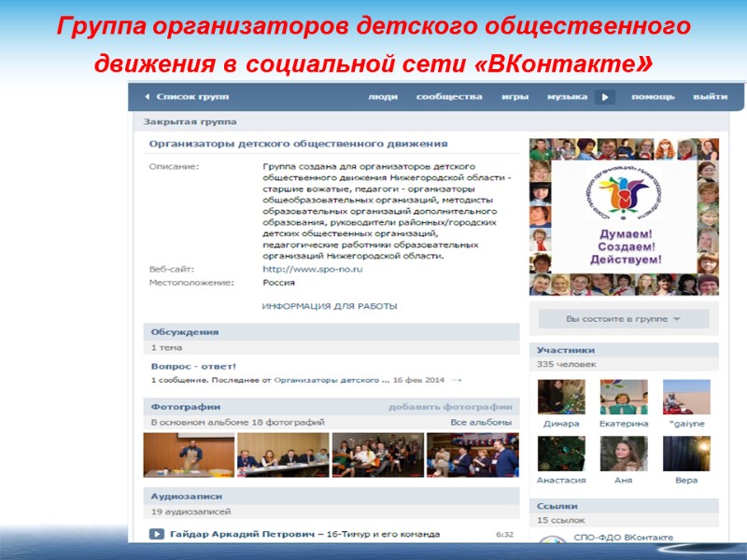Play the Гайдар Аркадий Петрович track

point(157,534)
